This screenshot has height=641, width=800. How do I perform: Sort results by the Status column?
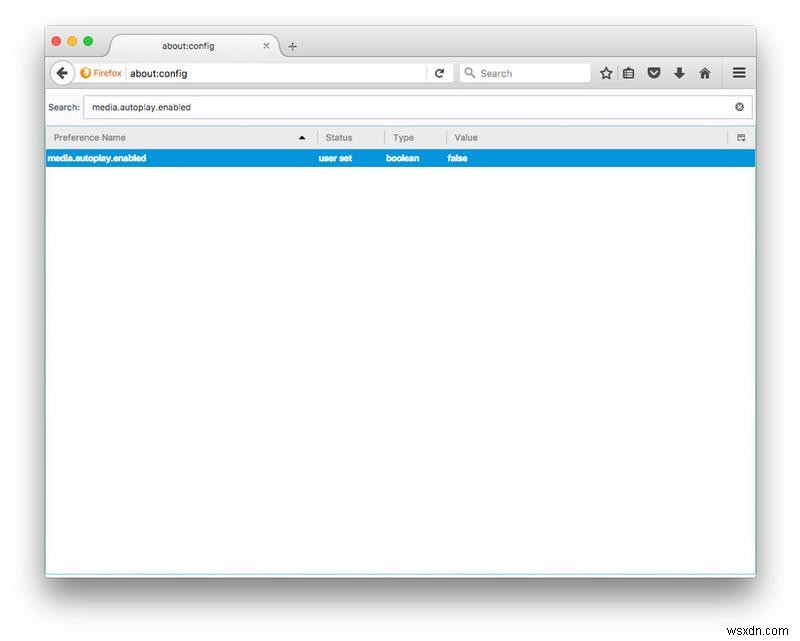coord(340,137)
